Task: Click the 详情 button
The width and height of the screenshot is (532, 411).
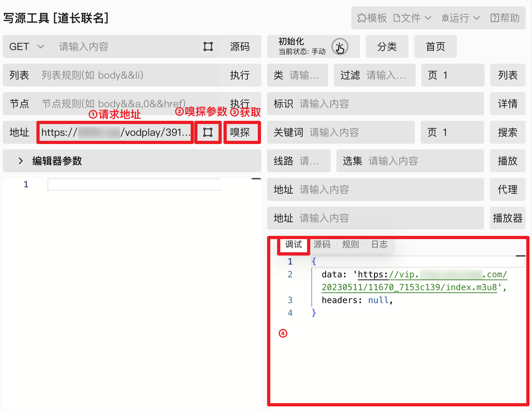Action: tap(508, 104)
